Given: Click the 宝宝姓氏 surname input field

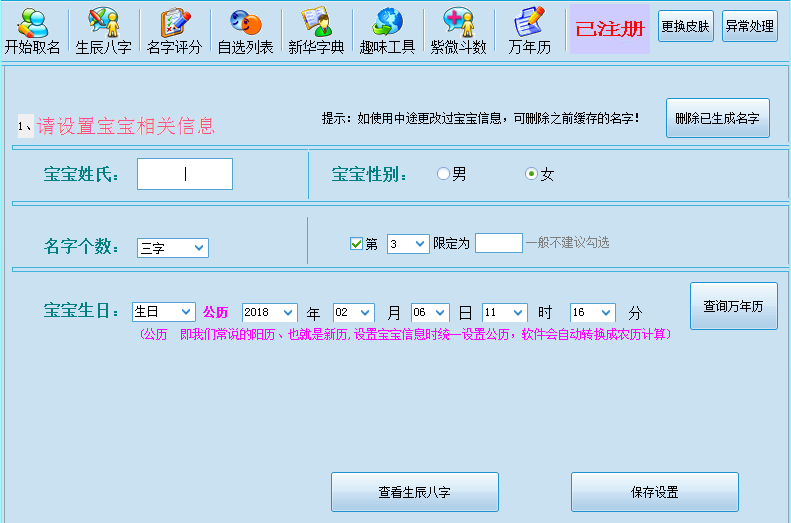Looking at the screenshot, I should [x=185, y=174].
